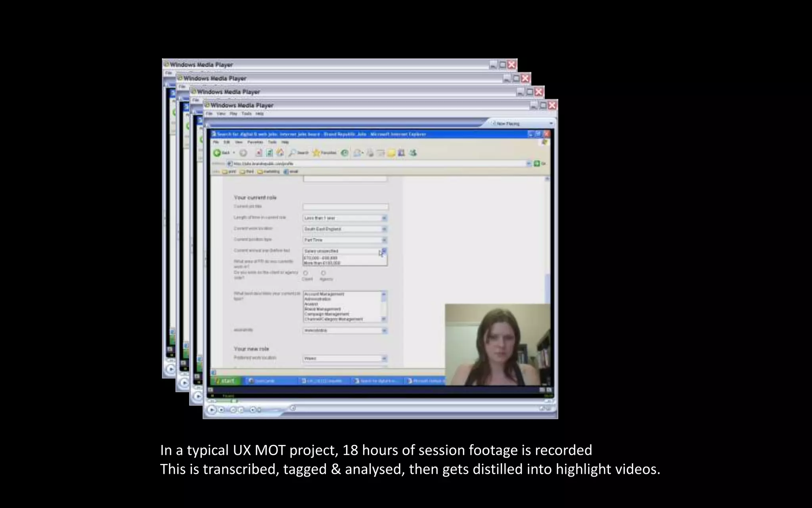This screenshot has height=508, width=812.
Task: Open the 'Less than 1 year' dropdown
Action: click(x=384, y=218)
